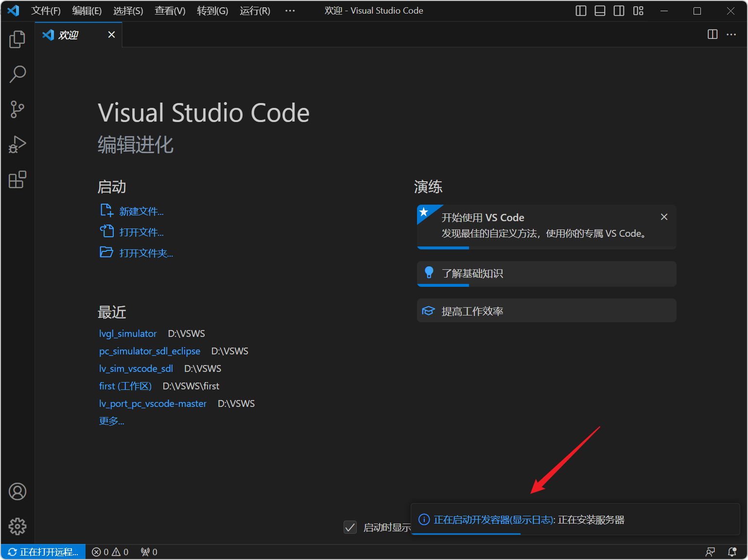This screenshot has height=560, width=748.
Task: Open the 转到(G) menu
Action: coord(212,11)
